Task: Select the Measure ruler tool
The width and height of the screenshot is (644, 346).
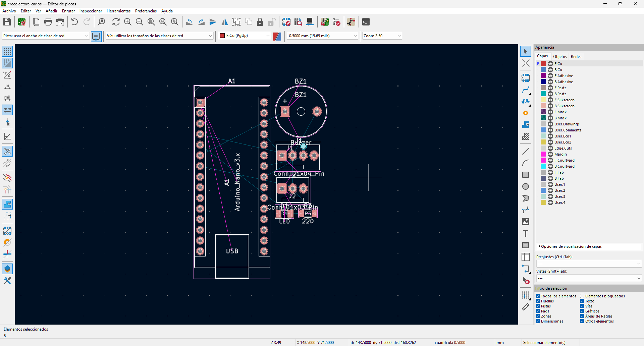Action: pyautogui.click(x=526, y=307)
